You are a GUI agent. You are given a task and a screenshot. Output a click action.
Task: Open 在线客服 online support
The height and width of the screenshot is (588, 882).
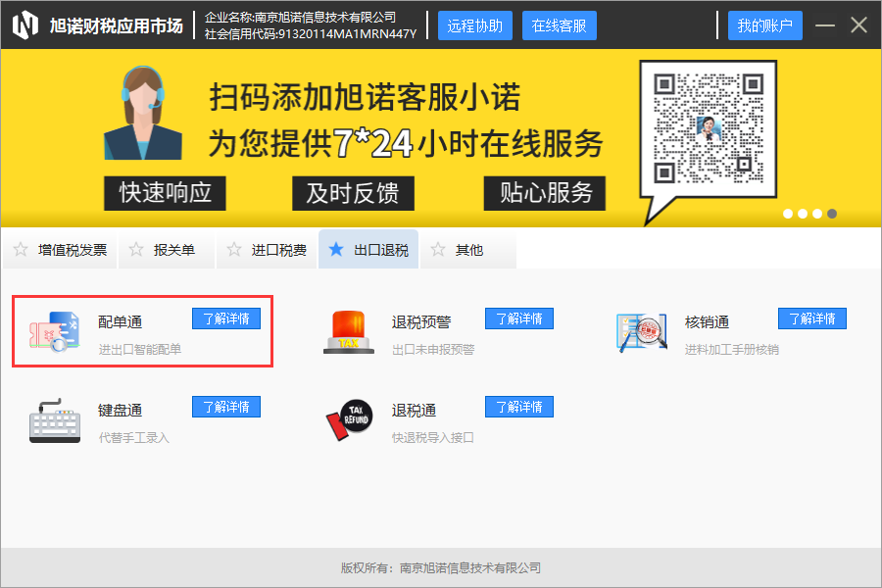click(x=560, y=25)
